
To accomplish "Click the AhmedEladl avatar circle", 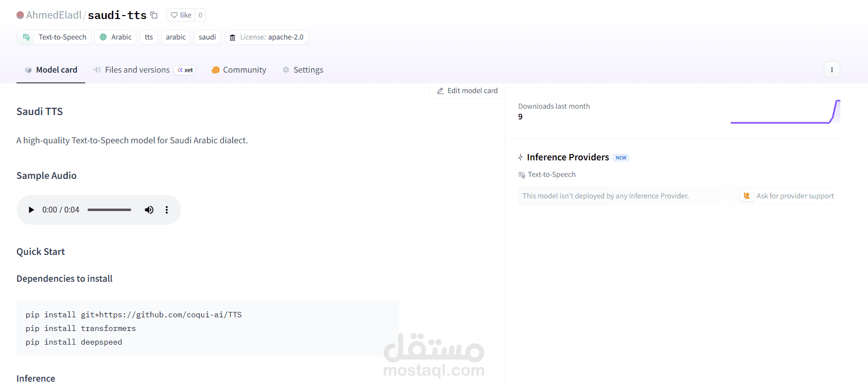I will click(x=20, y=15).
